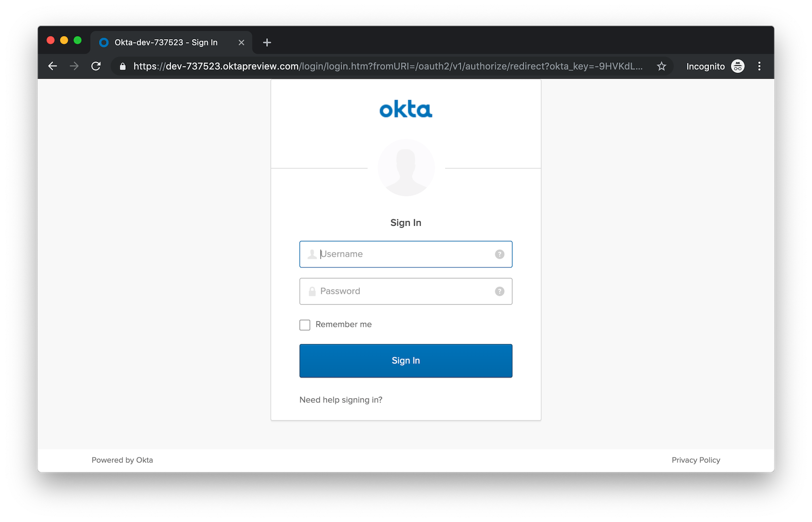Click the Powered by Okta link
812x522 pixels.
point(122,460)
